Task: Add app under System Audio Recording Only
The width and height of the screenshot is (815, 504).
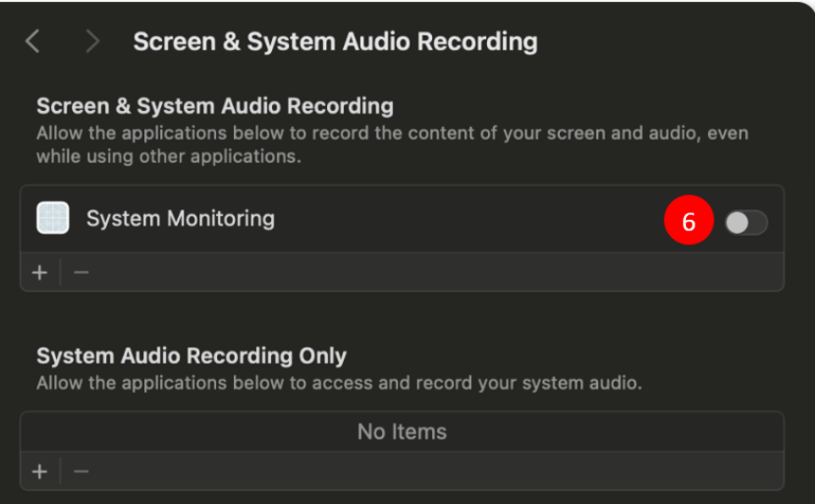Action: (x=40, y=471)
